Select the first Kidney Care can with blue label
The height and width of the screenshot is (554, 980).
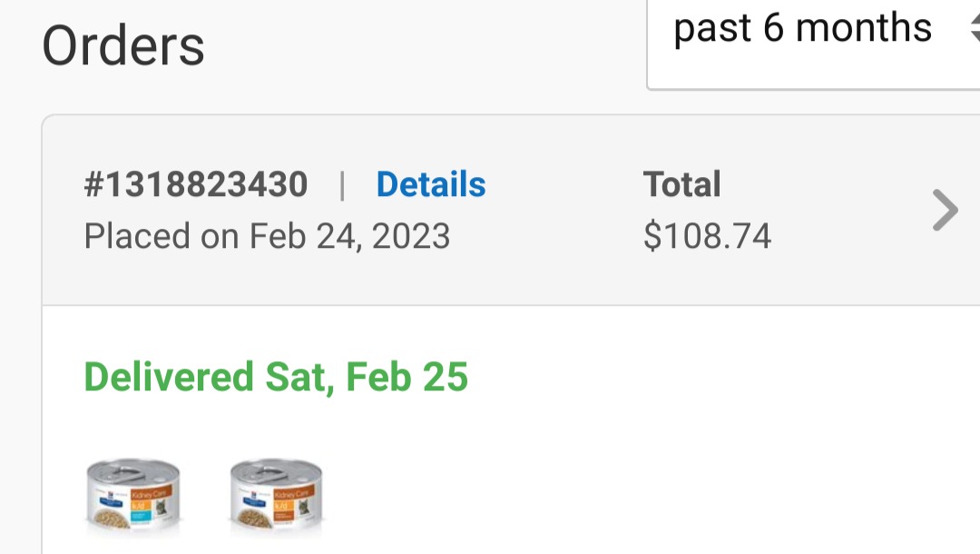133,499
